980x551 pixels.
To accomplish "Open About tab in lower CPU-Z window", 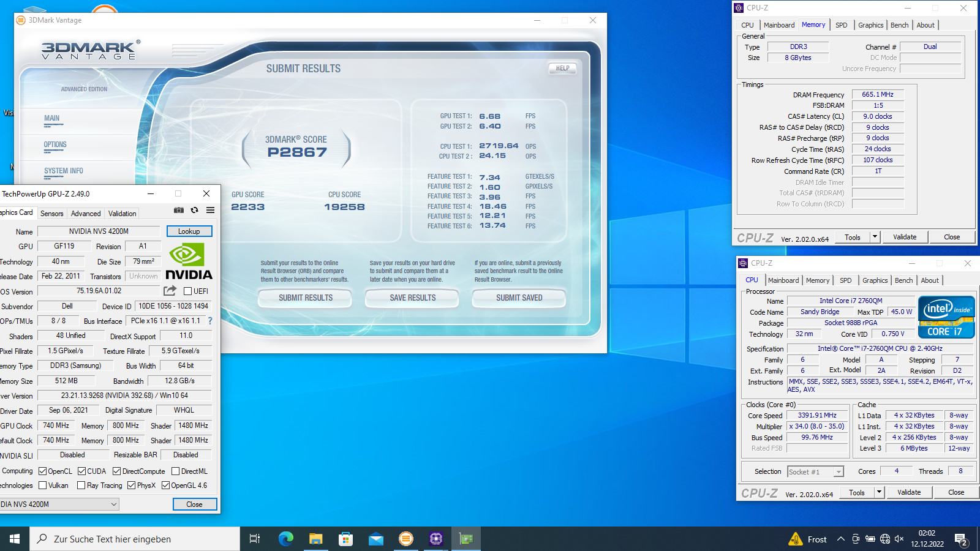I will (x=930, y=280).
